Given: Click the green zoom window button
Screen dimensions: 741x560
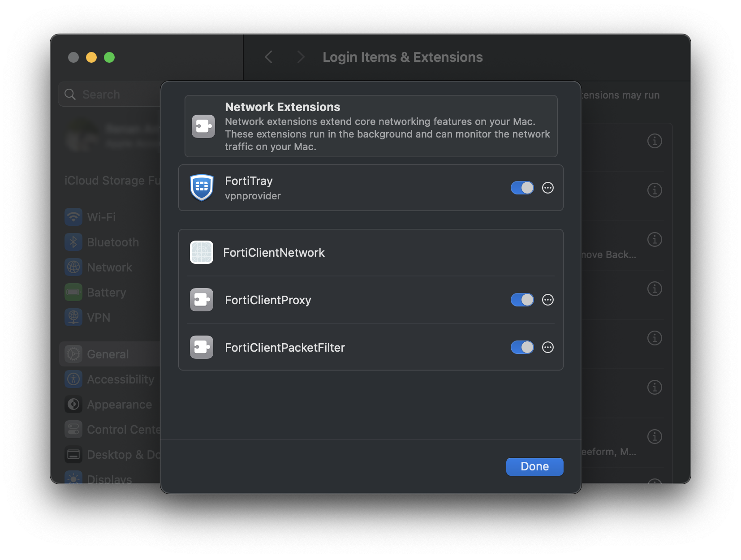Looking at the screenshot, I should point(109,57).
